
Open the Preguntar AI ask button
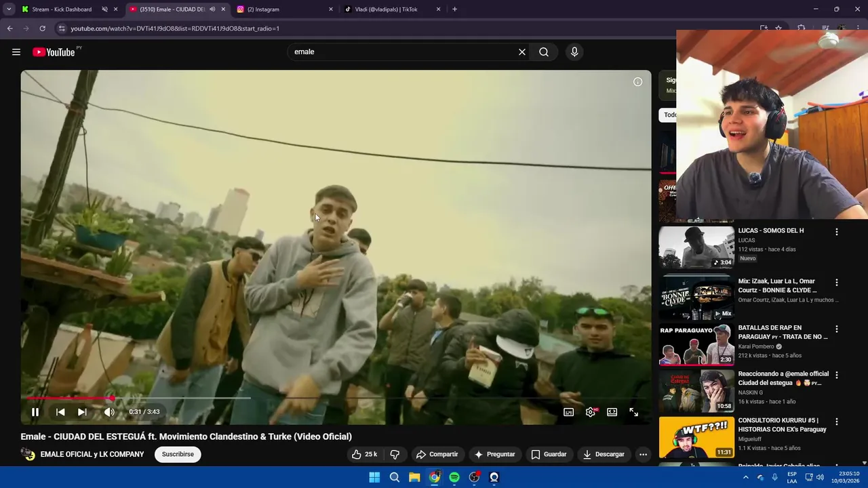pyautogui.click(x=494, y=454)
